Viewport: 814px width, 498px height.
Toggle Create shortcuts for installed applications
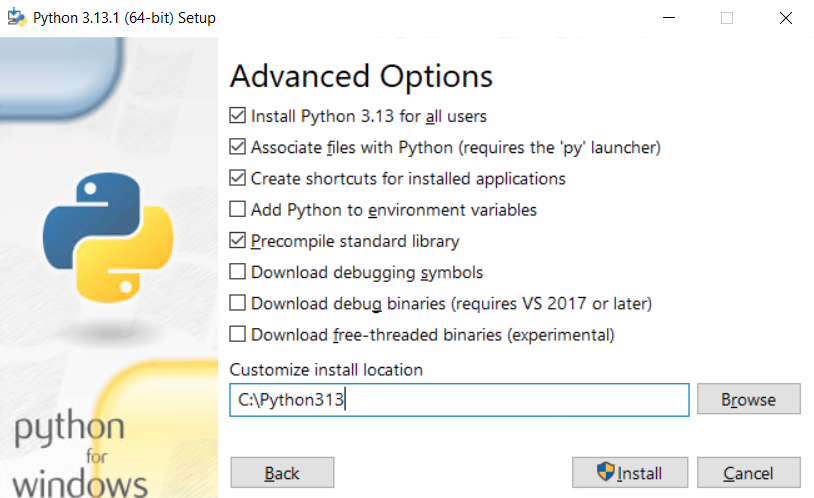coord(238,178)
